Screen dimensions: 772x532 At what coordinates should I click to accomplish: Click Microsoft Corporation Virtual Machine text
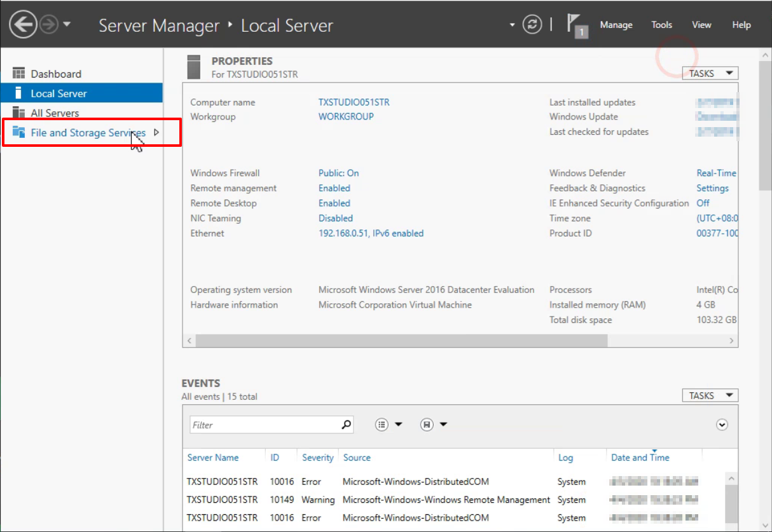(x=395, y=305)
